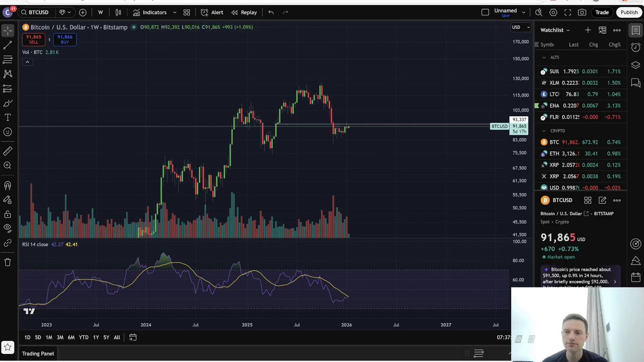
Task: Select the ruler measure tool
Action: click(x=8, y=151)
